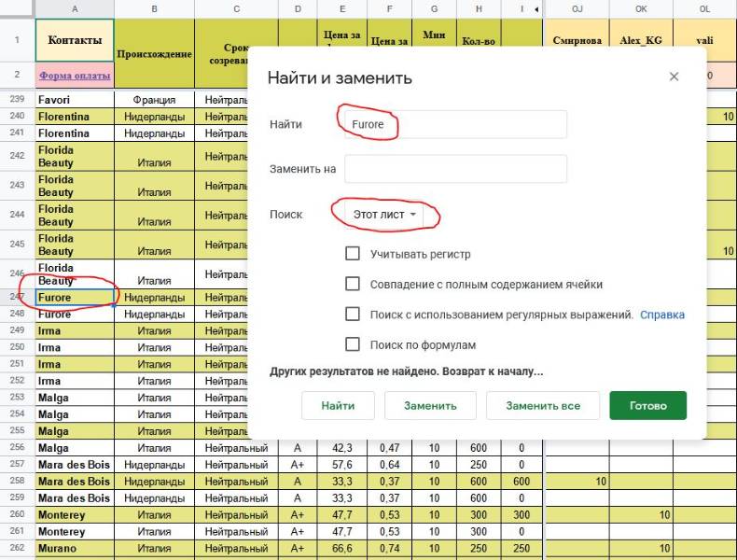Close the Find and replace dialog
The width and height of the screenshot is (737, 560).
point(674,77)
